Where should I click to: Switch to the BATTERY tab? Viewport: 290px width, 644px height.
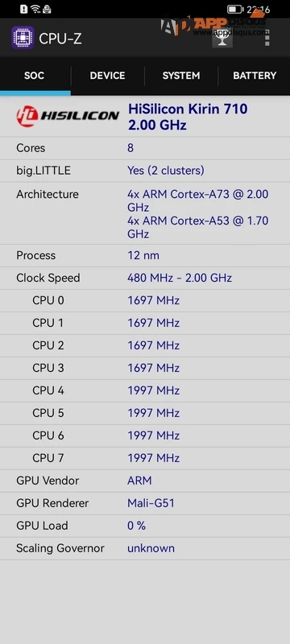255,76
